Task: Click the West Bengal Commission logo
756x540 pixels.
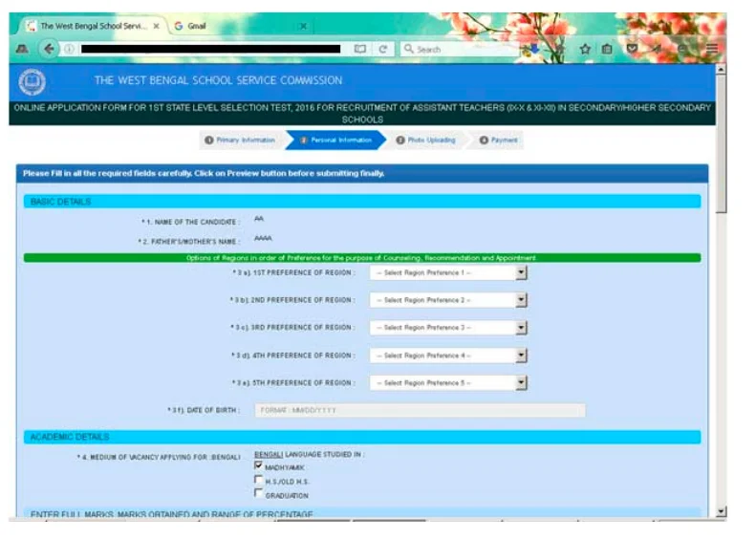Action: tap(32, 82)
